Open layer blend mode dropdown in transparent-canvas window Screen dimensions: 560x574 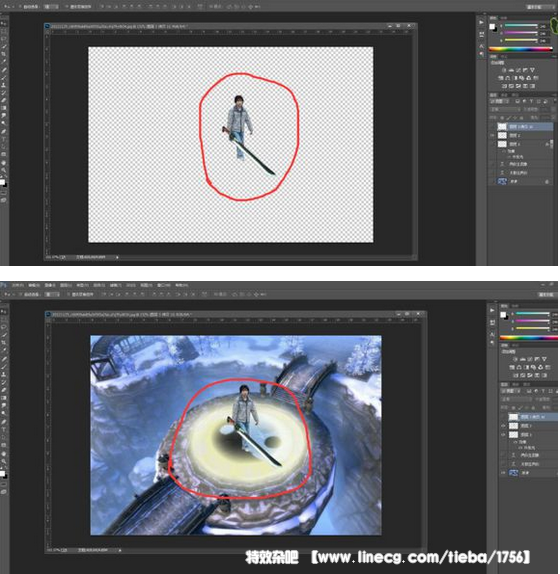coord(504,109)
